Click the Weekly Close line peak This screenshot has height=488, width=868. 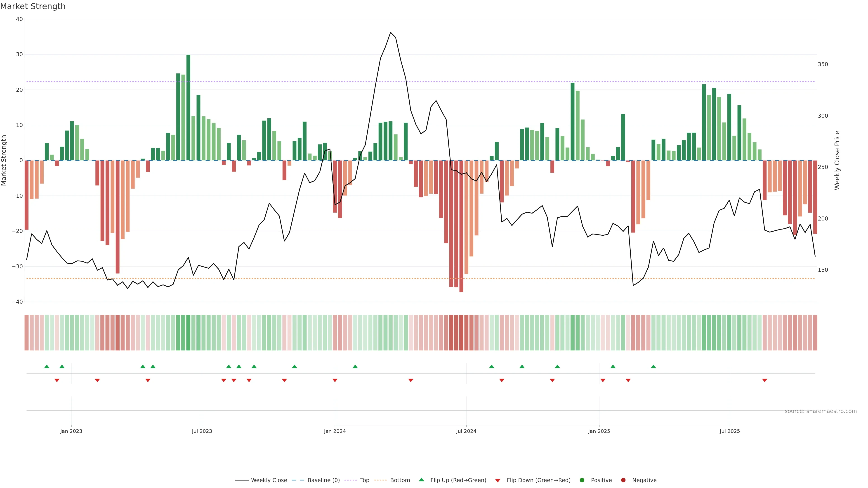[391, 32]
